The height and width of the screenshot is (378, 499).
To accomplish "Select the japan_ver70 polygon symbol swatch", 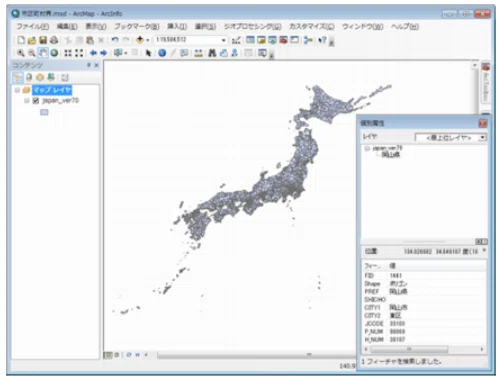I will [x=44, y=112].
